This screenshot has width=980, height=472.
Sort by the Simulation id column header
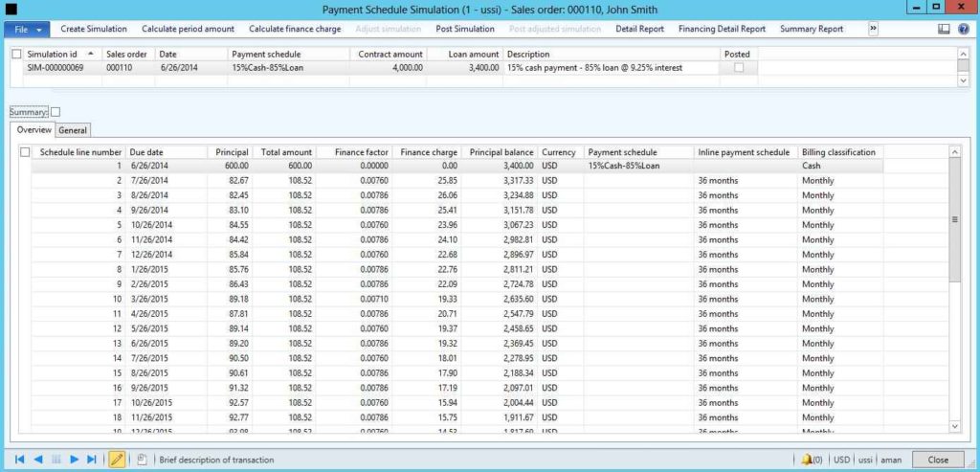click(x=53, y=55)
